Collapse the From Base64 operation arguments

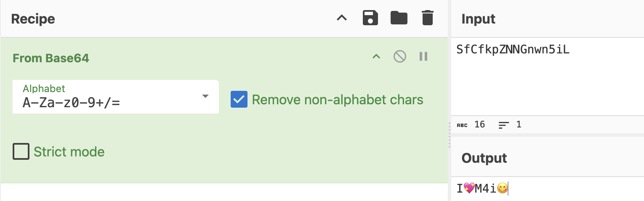click(x=376, y=56)
